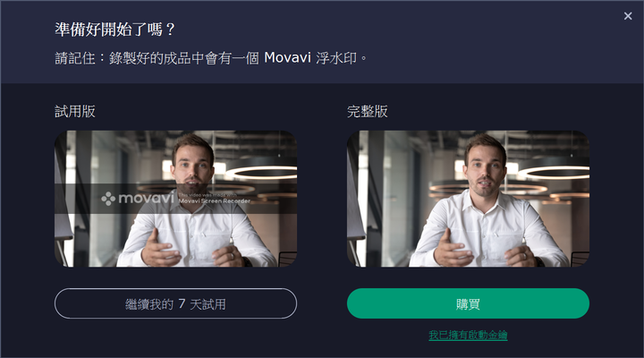Select the 試用版 trial preview thumbnail
The height and width of the screenshot is (358, 644).
(x=176, y=199)
